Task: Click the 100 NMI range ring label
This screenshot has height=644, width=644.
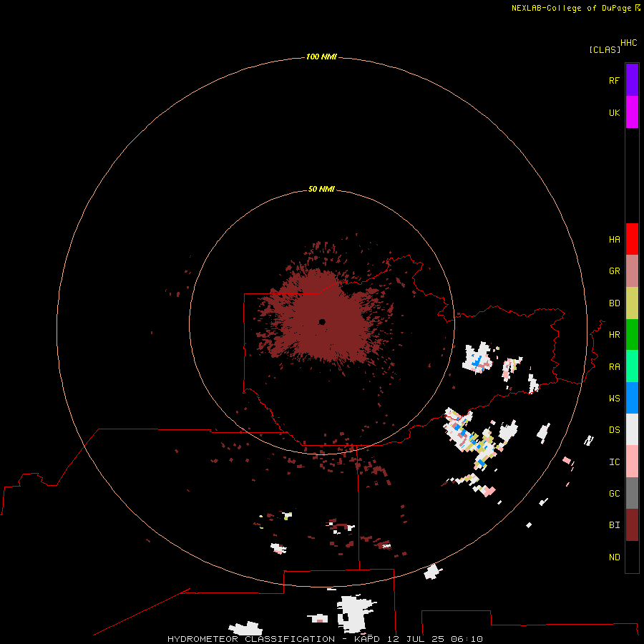Action: click(x=321, y=57)
